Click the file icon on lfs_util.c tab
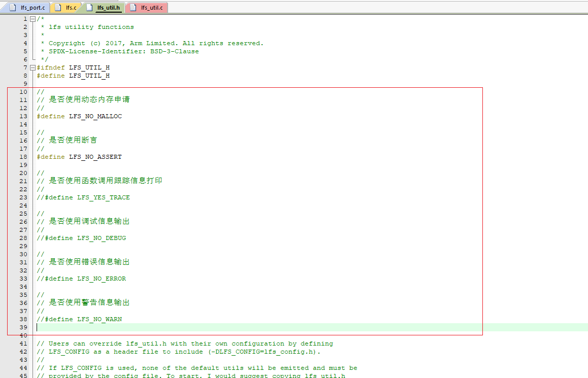 [133, 8]
